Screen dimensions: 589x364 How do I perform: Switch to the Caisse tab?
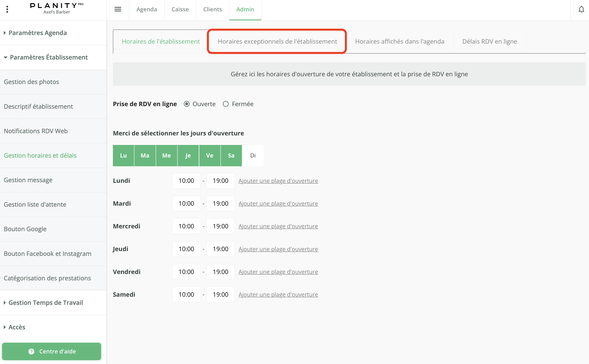pos(180,9)
